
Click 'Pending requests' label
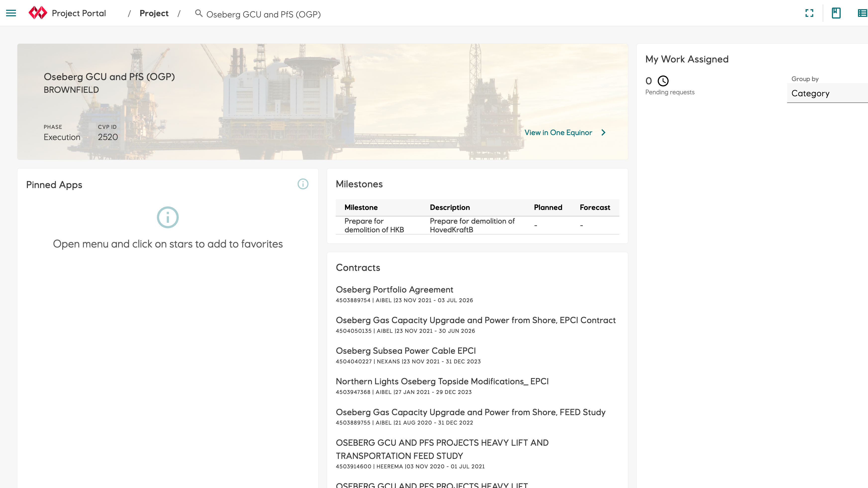click(x=670, y=92)
